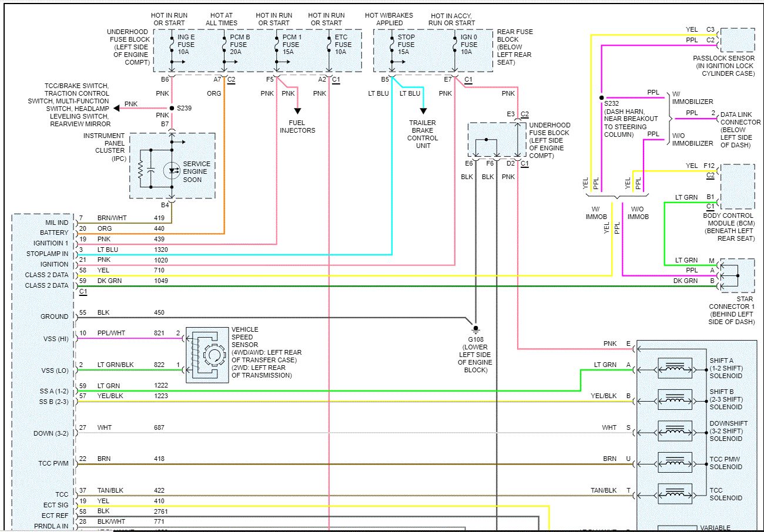Click the STOPLAMP IN pin label
The image size is (764, 532).
pos(48,254)
